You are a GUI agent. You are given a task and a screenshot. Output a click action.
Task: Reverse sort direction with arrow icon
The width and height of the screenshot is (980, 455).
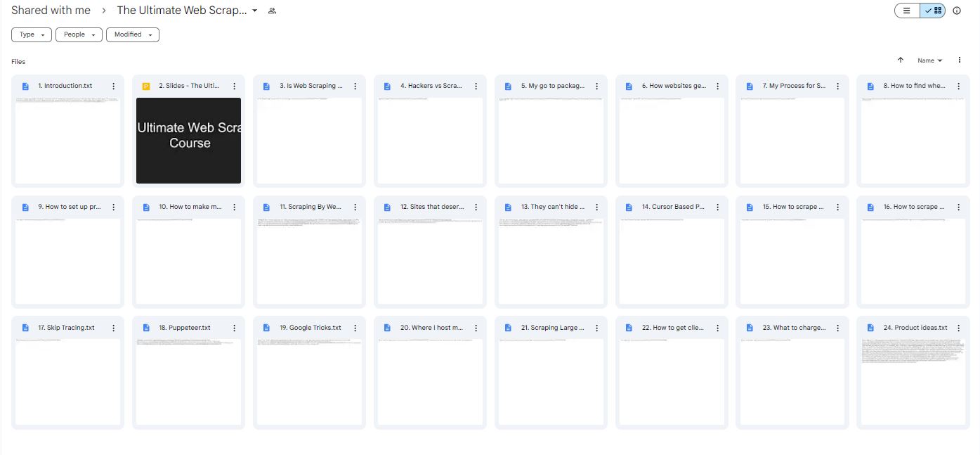click(900, 60)
